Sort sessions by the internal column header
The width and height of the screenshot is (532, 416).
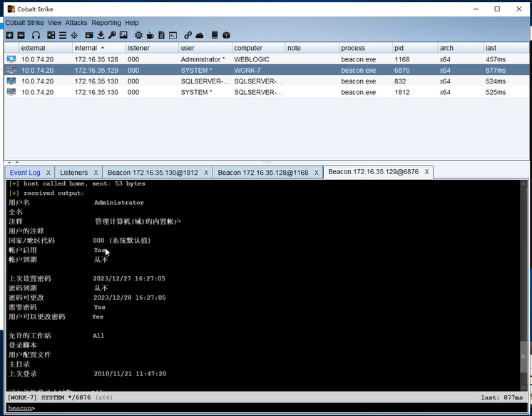pos(98,48)
